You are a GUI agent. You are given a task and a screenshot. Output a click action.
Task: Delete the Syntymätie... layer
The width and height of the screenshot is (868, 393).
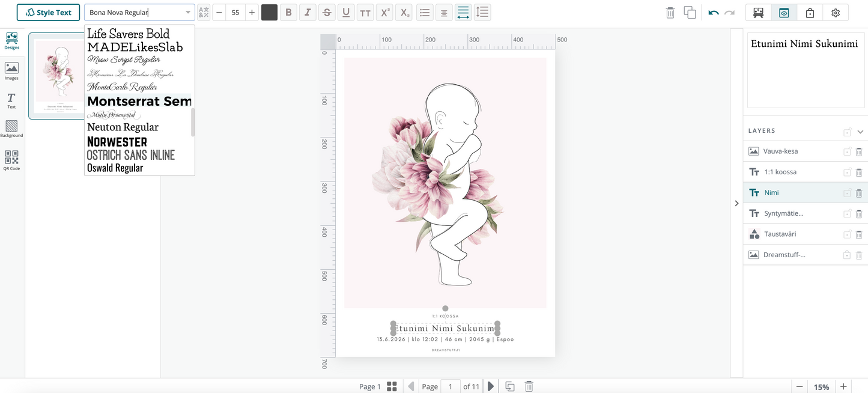point(859,214)
